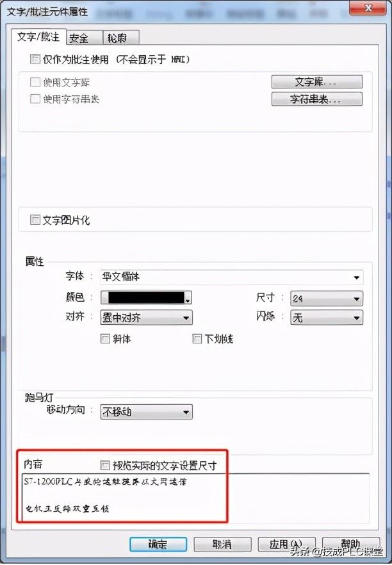Open the 文字库 button
Image resolution: width=392 pixels, height=565 pixels.
click(316, 82)
